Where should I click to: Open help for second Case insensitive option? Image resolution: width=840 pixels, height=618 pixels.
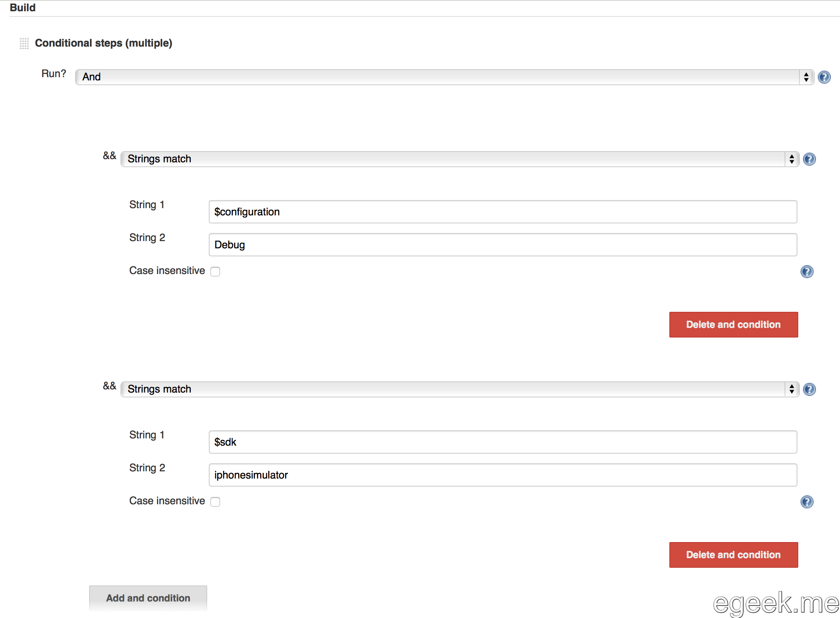click(x=807, y=502)
